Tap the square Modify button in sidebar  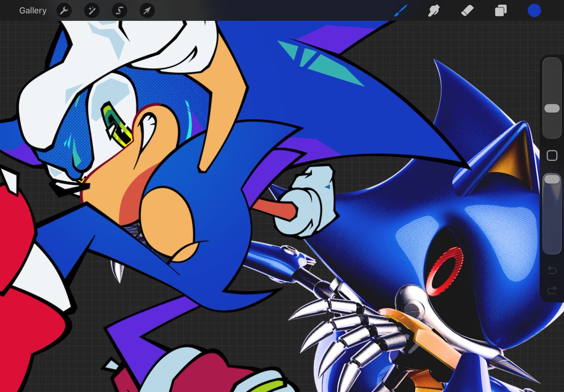[x=552, y=156]
